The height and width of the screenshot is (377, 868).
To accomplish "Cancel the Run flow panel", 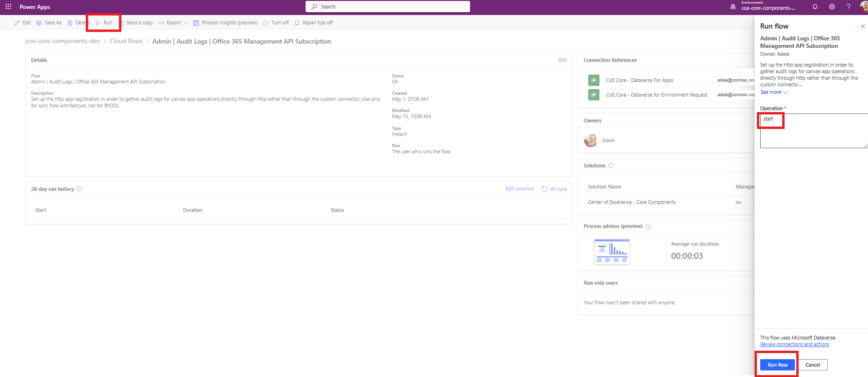I will click(813, 365).
